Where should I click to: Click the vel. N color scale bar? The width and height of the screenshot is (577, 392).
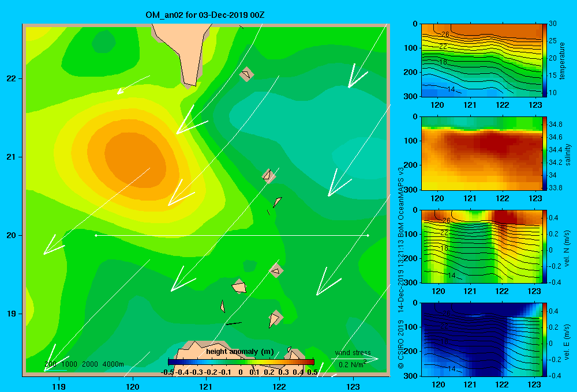coord(545,247)
